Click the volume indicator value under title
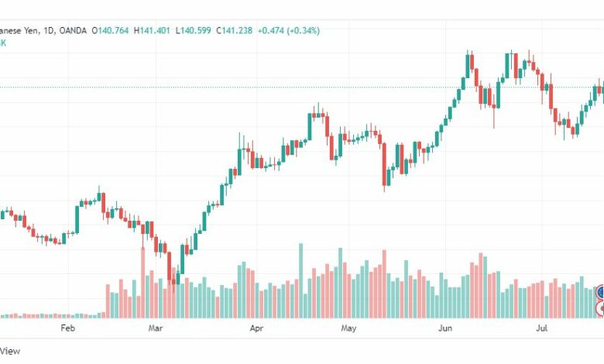Viewport: 604px width, 364px height. pyautogui.click(x=2, y=43)
